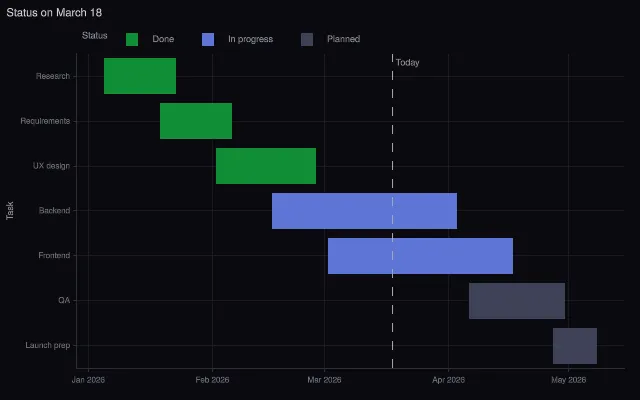Click the 'Frontend' axis label
The image size is (640, 400).
[54, 256]
